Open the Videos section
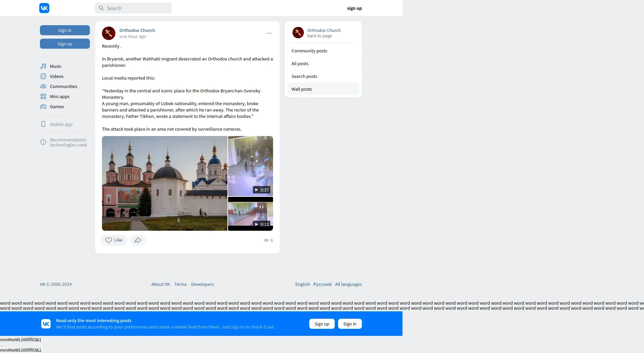 [57, 76]
